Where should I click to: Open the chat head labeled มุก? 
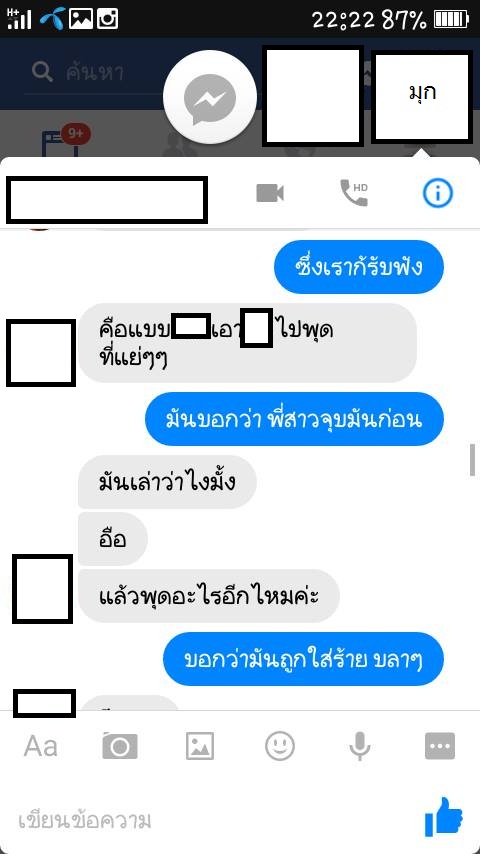pos(422,97)
